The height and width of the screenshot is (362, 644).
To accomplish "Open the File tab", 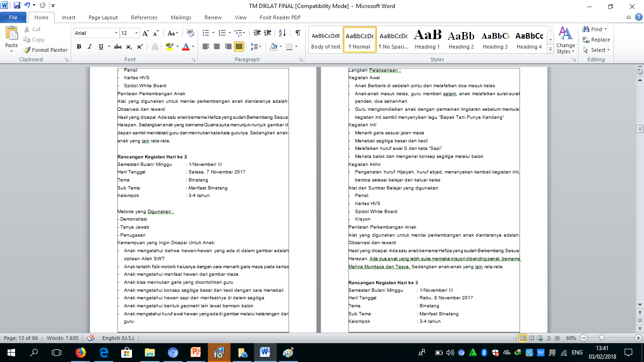I will click(13, 17).
